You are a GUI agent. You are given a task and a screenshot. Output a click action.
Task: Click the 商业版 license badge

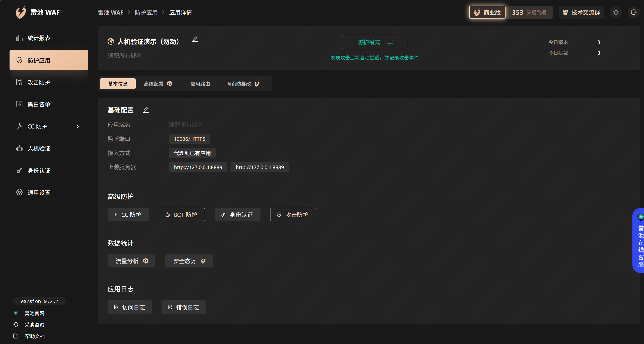coord(487,12)
